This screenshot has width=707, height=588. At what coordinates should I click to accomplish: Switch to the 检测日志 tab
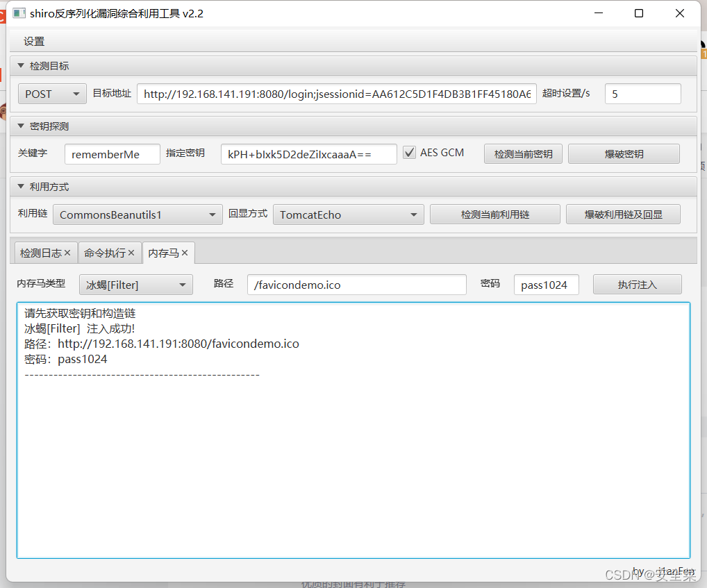(x=40, y=253)
